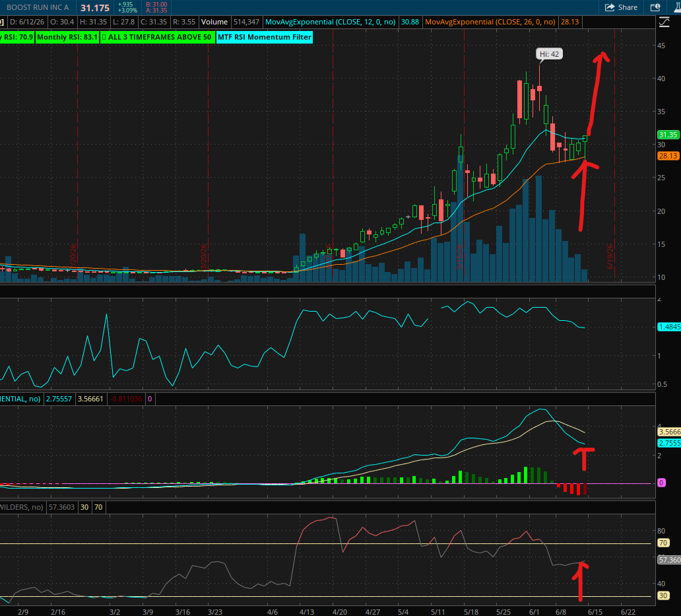Viewport: 681px width, 616px height.
Task: Click the 6/15 date on time axis
Action: pyautogui.click(x=595, y=611)
